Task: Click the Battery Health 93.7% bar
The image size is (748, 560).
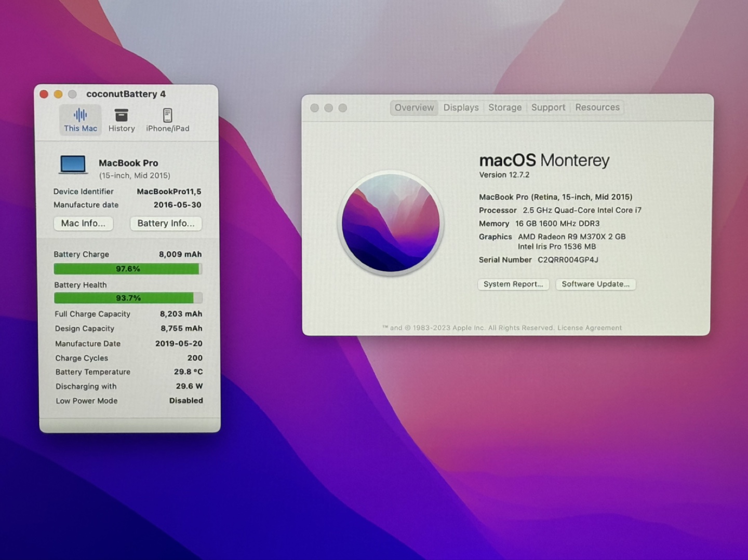Action: tap(128, 298)
